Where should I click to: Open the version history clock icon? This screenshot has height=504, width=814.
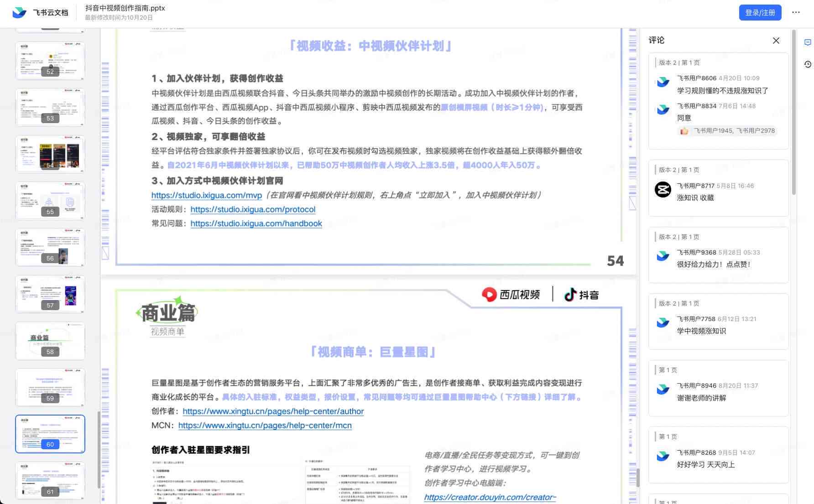[x=808, y=64]
